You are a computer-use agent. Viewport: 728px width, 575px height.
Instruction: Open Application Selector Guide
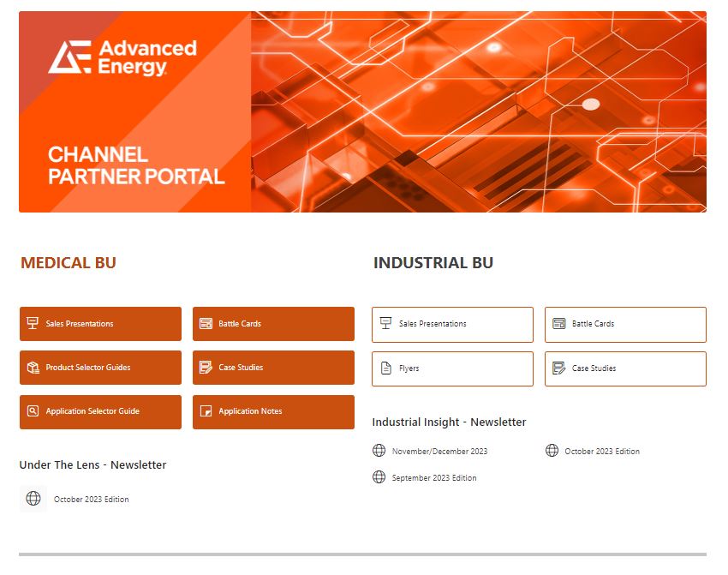(x=100, y=412)
